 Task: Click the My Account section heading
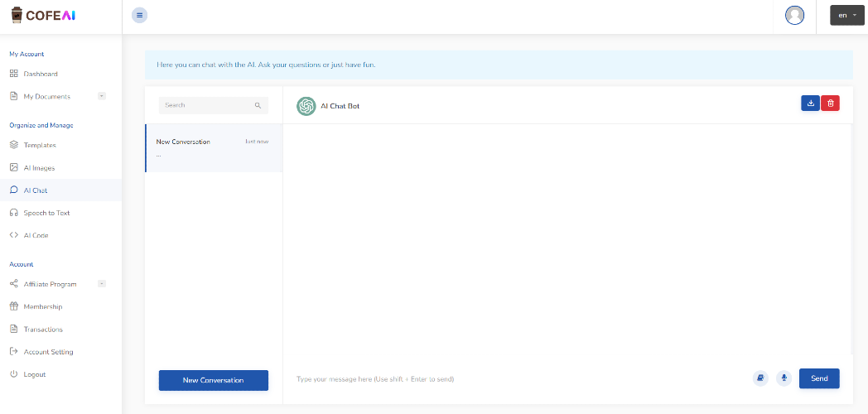click(27, 54)
